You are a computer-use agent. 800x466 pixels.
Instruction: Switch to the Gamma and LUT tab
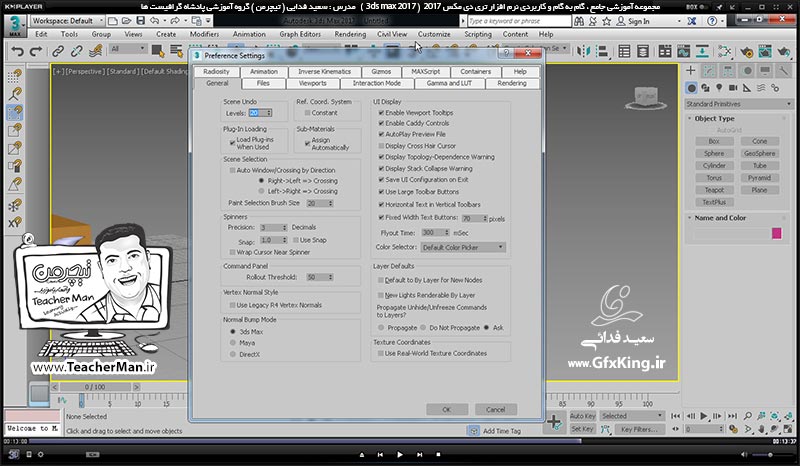[449, 83]
